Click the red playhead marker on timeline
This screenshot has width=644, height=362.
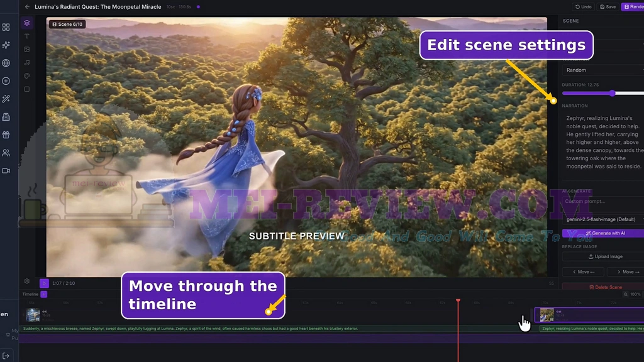click(x=458, y=301)
